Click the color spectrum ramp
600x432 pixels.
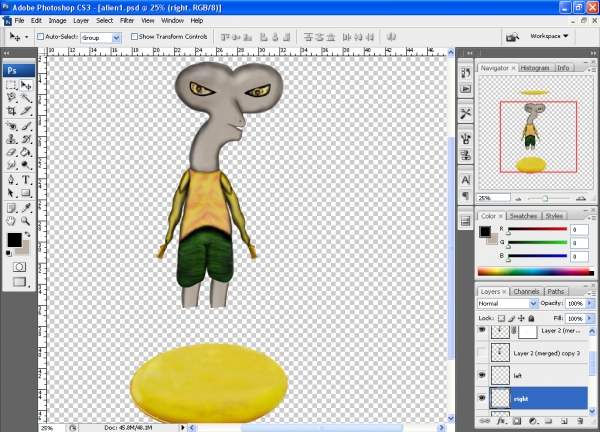click(536, 272)
